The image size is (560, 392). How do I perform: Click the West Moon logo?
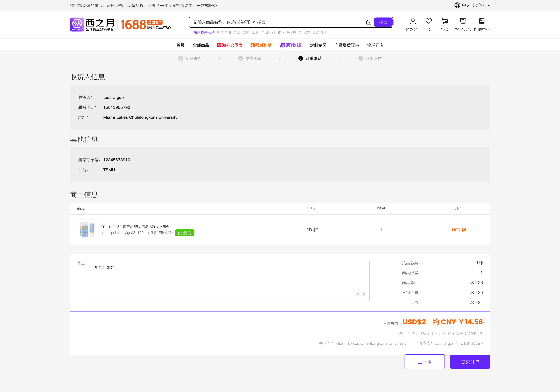(92, 24)
